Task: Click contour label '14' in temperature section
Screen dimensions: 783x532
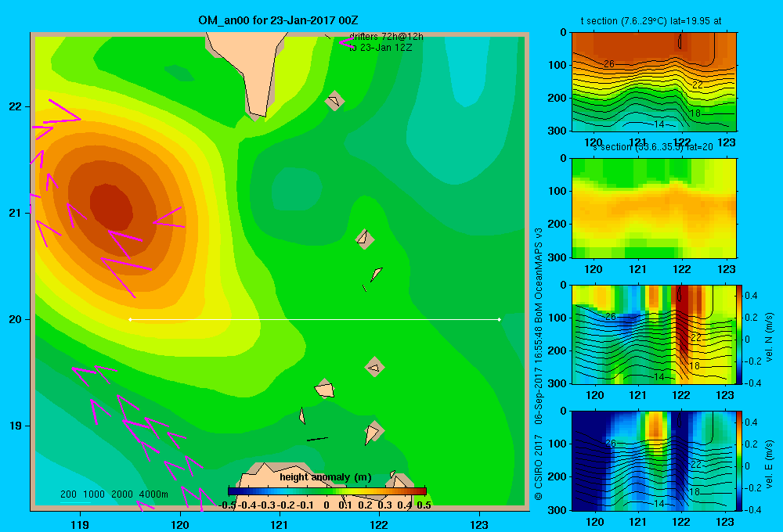Action: tap(659, 124)
